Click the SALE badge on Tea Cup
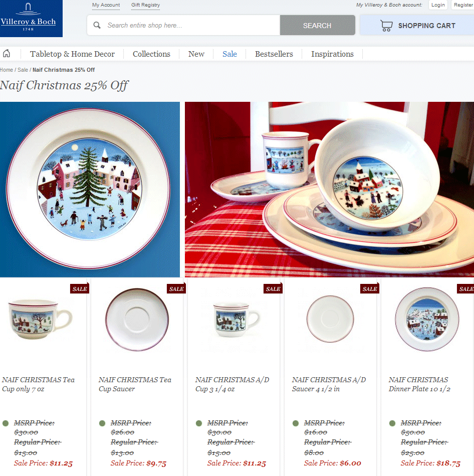This screenshot has width=474, height=476. click(x=80, y=289)
